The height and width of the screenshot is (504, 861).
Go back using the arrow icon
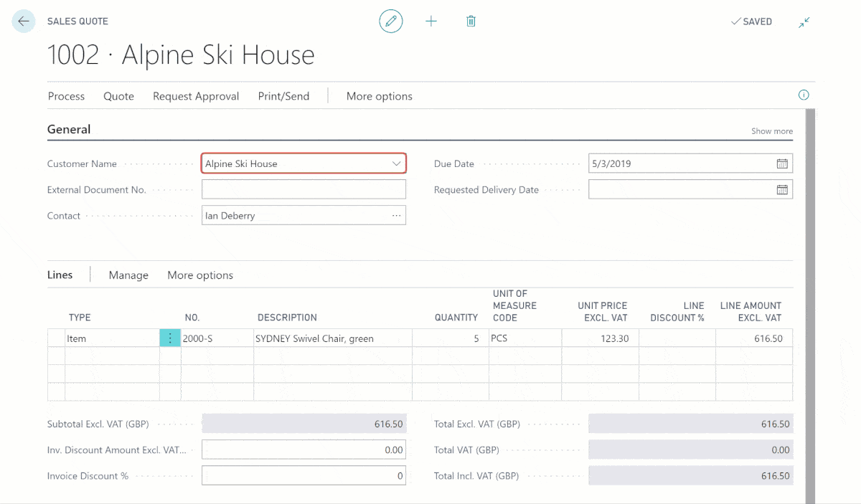point(24,22)
